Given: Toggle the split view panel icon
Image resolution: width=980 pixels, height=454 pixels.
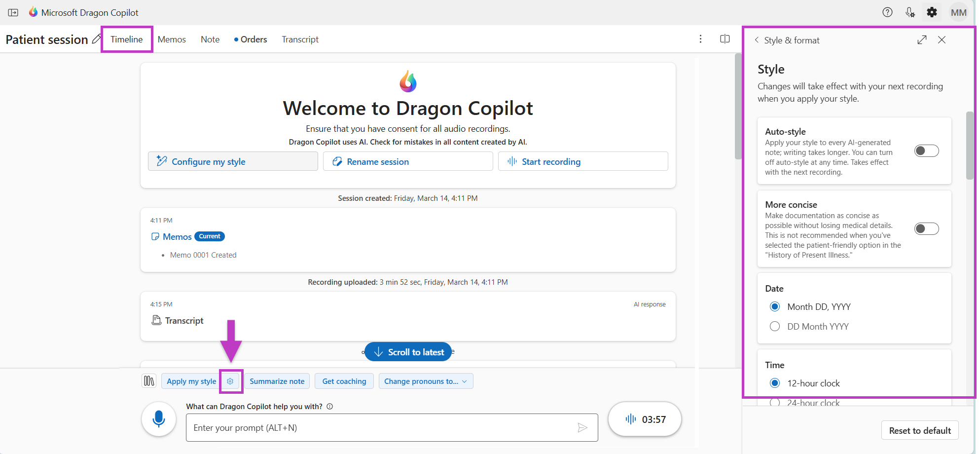Looking at the screenshot, I should (725, 39).
